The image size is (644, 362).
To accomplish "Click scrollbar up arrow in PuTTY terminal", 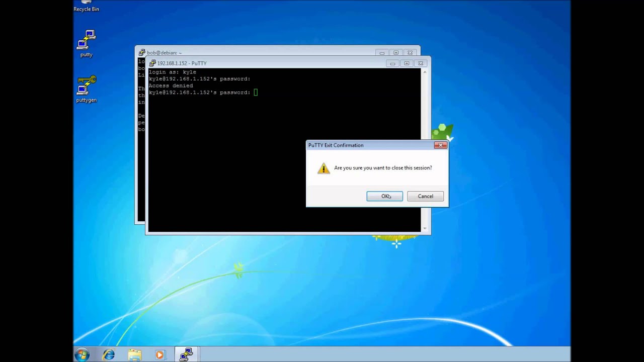I will (425, 72).
